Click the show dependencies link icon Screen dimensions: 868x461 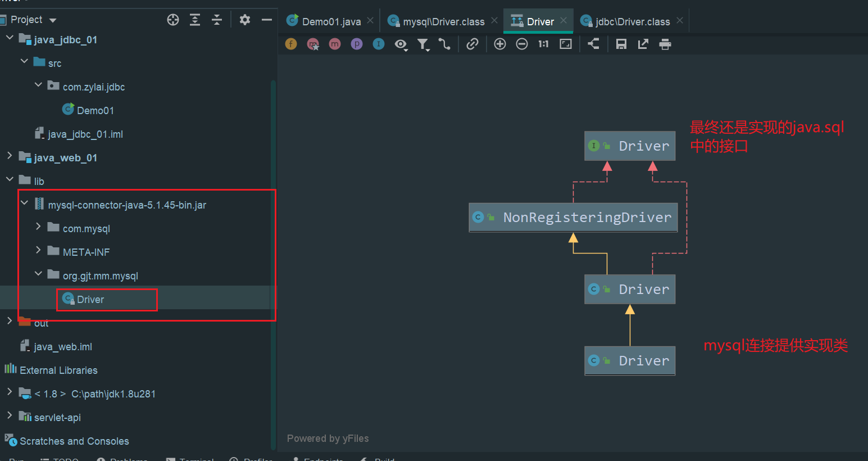(472, 44)
